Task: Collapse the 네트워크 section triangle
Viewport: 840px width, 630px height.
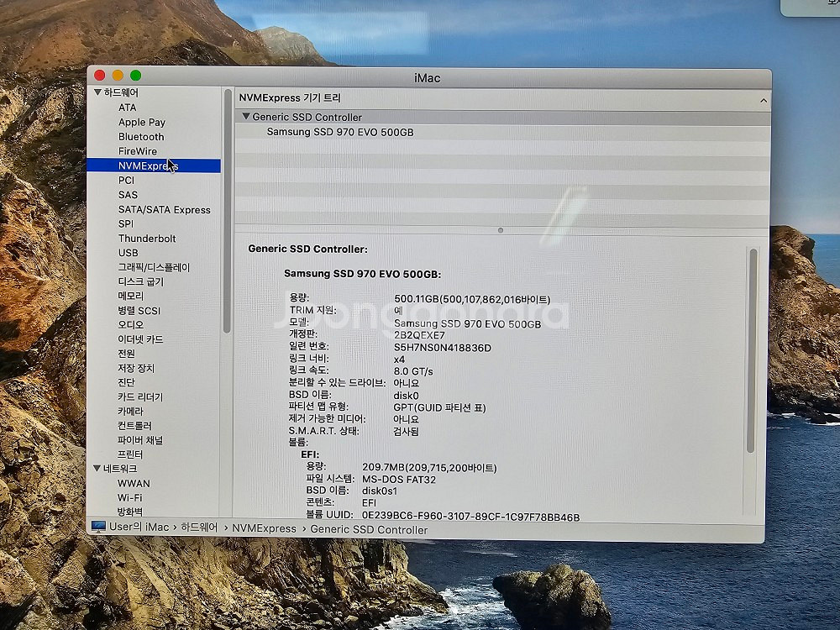Action: tap(97, 468)
